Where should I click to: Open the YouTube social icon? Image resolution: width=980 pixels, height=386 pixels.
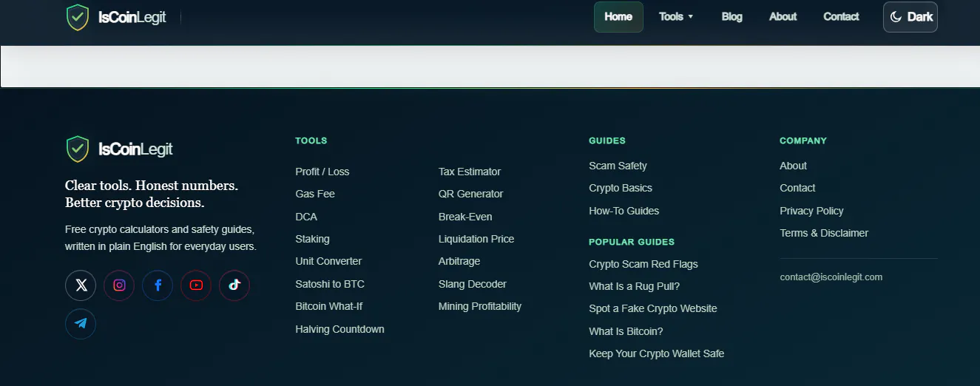196,285
